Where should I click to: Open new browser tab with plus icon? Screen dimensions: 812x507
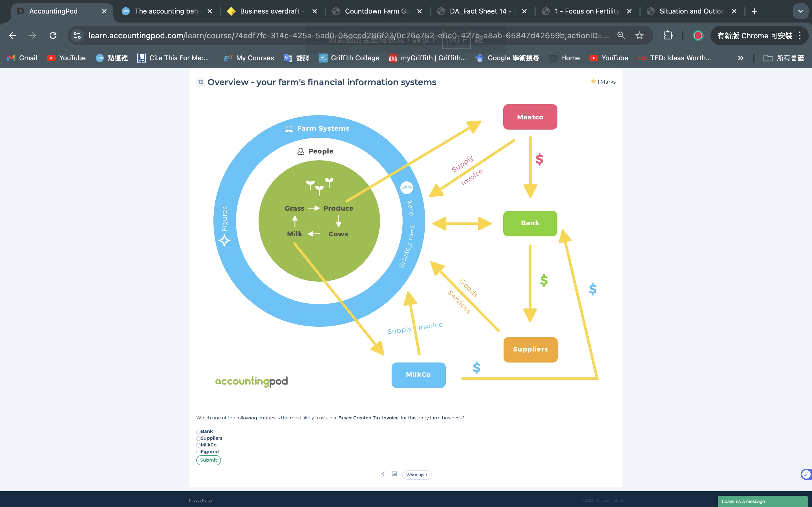click(754, 11)
